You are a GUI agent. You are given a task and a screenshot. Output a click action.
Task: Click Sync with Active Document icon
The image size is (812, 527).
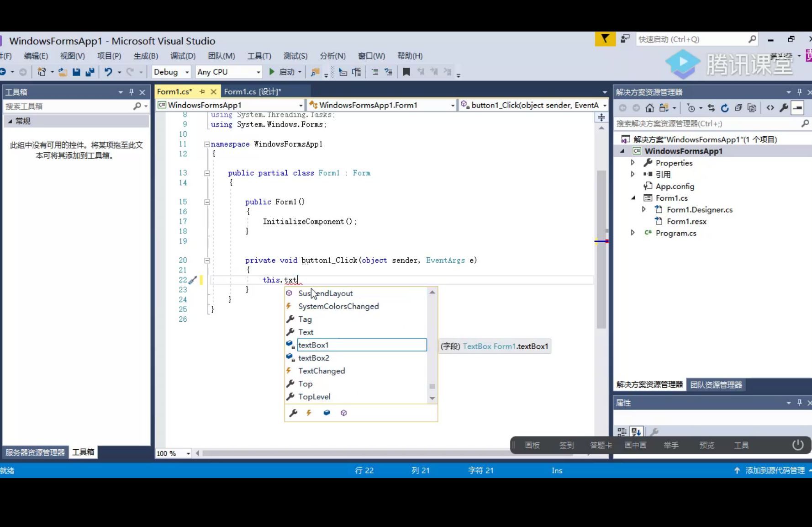tap(711, 108)
